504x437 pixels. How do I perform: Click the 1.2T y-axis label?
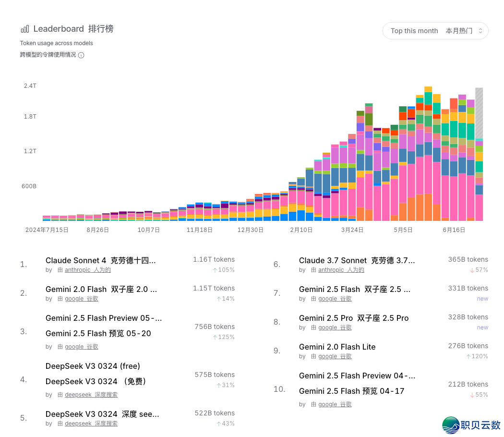(30, 151)
